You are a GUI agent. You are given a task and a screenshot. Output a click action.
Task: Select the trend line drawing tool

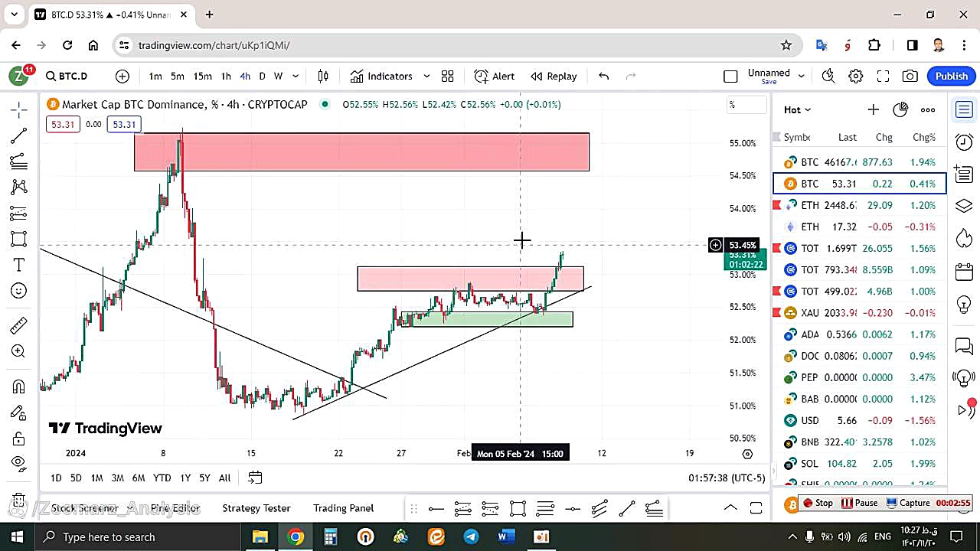coord(19,135)
